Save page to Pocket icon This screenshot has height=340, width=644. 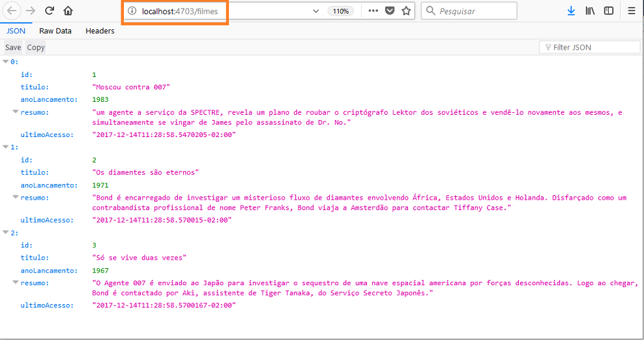[390, 10]
